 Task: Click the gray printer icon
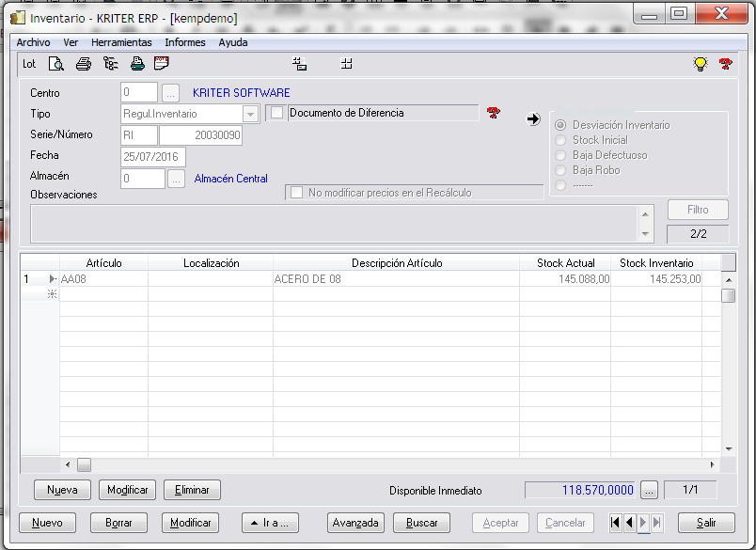pos(84,64)
